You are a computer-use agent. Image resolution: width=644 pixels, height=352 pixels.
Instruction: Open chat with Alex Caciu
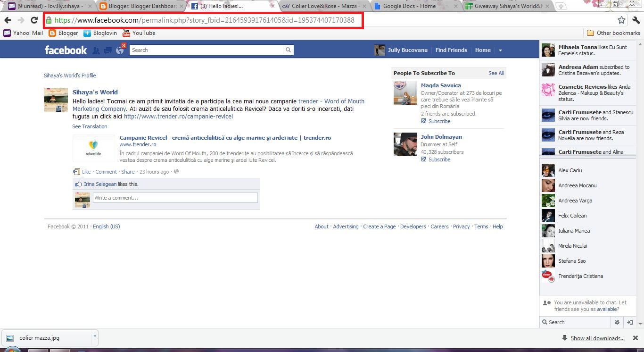(x=586, y=170)
